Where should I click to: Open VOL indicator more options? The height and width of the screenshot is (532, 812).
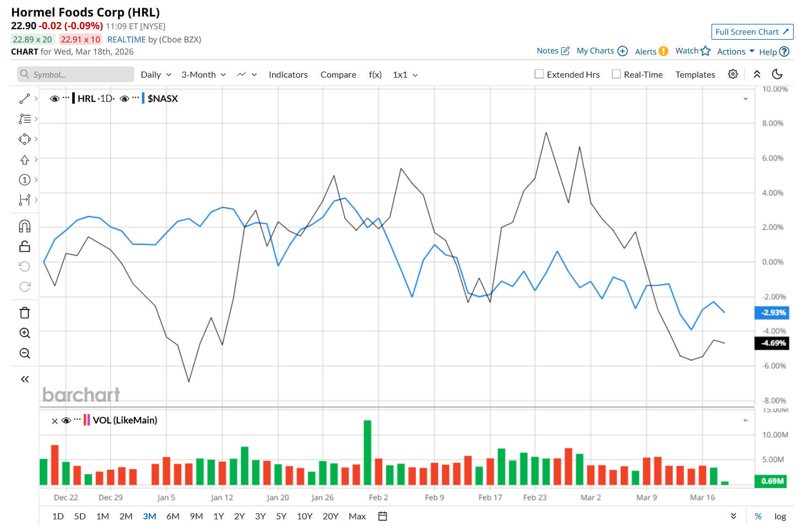(77, 420)
